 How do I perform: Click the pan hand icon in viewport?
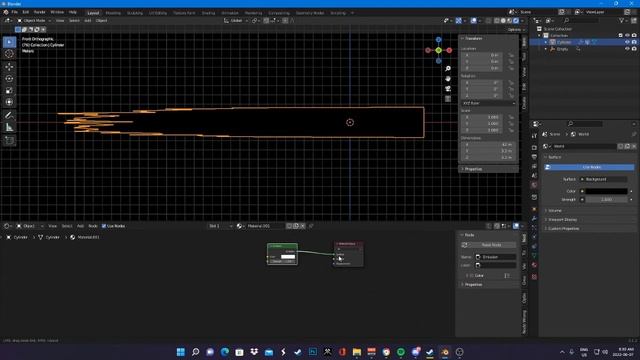[448, 78]
